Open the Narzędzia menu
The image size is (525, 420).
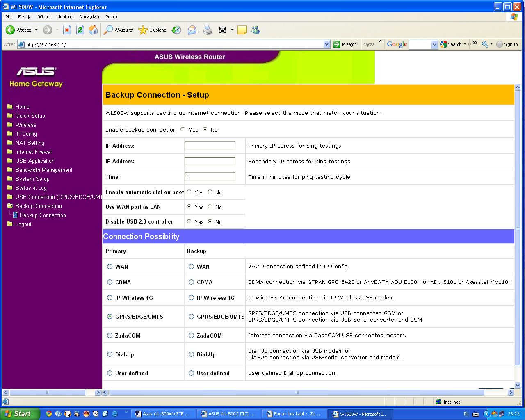[89, 17]
